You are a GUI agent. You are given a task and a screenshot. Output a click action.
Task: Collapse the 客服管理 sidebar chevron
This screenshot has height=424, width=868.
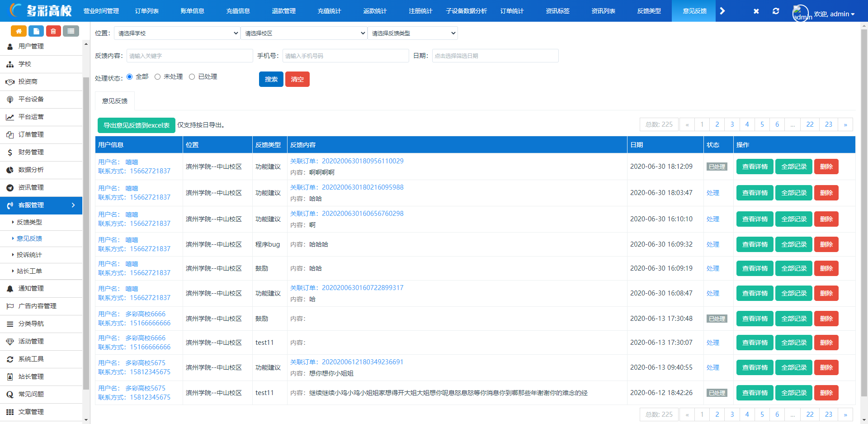tap(73, 205)
